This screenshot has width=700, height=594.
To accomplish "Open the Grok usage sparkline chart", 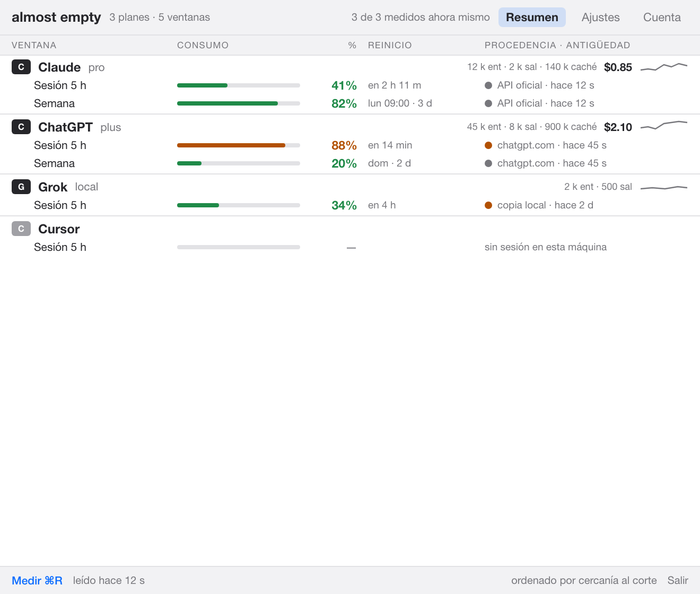I will (664, 187).
